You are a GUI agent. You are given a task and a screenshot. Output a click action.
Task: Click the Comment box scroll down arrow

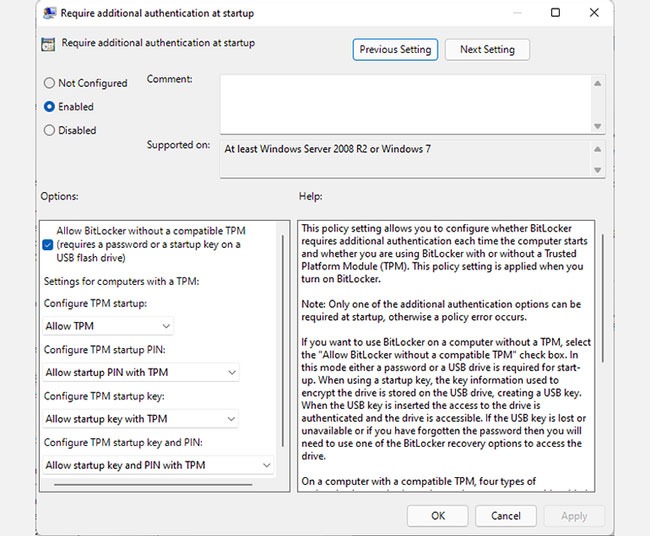click(x=597, y=126)
